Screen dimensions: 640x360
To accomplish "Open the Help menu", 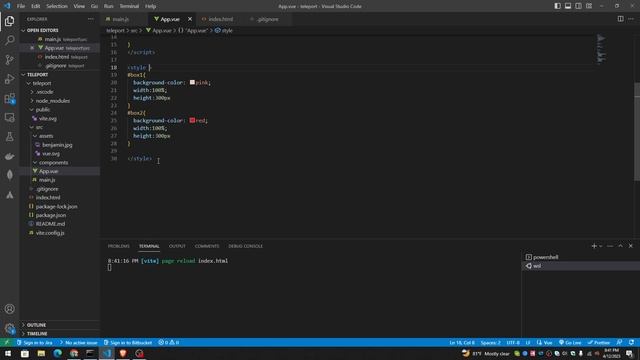I will (150, 6).
